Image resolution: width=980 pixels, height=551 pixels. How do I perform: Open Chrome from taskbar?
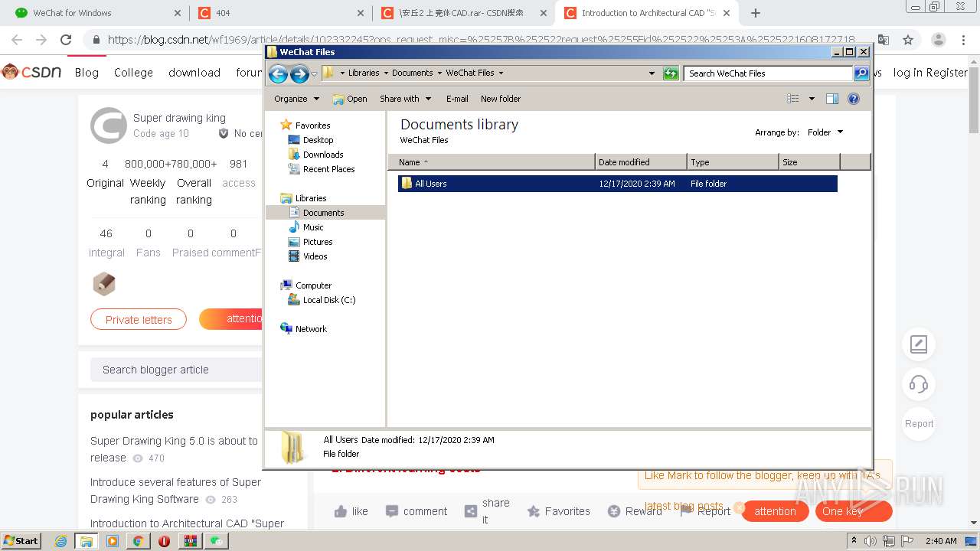(138, 540)
